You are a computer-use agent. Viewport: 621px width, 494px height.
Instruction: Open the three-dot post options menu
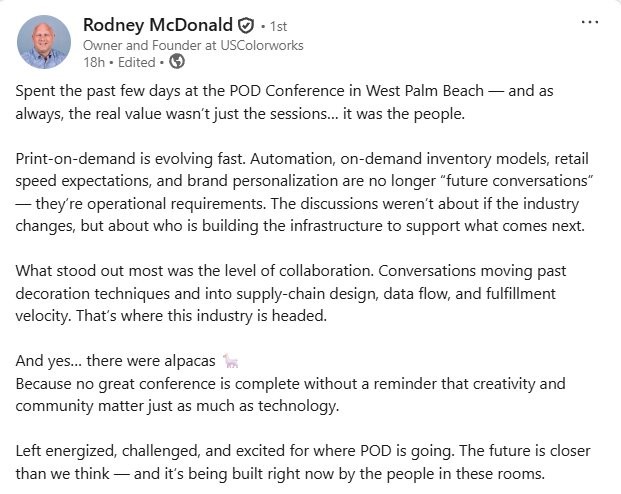[590, 22]
